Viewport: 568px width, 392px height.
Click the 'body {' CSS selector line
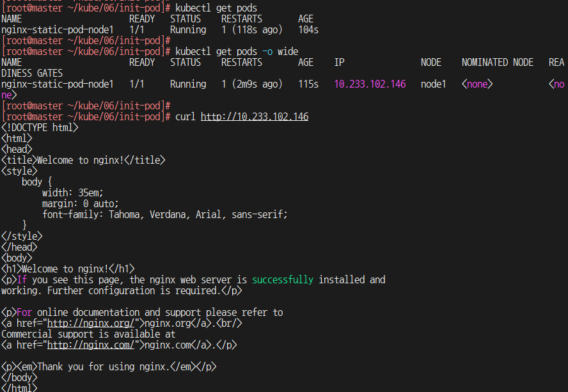point(37,182)
